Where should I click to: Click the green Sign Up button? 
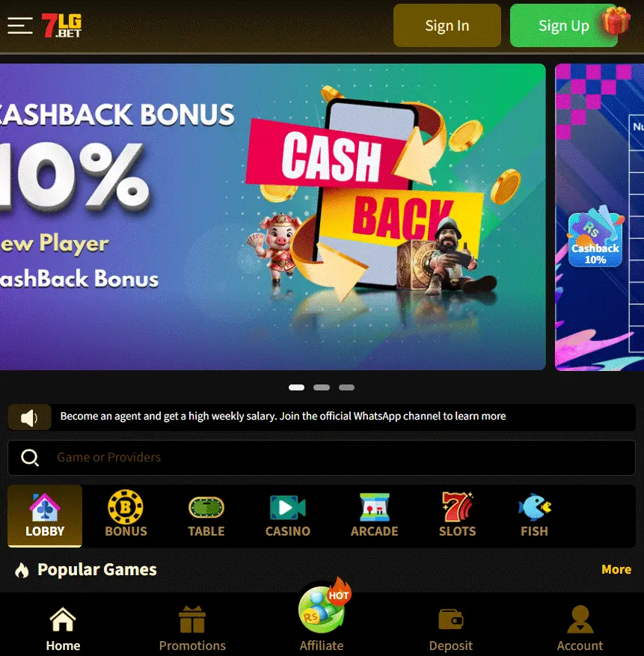tap(564, 25)
